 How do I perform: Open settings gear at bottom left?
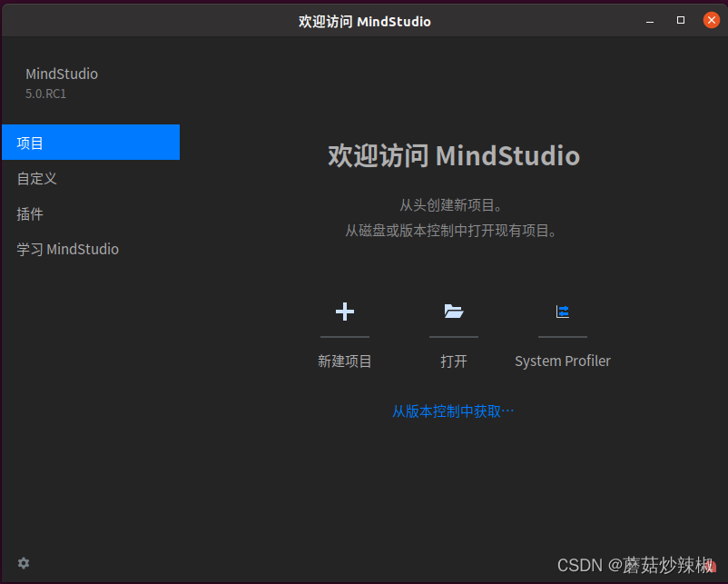tap(24, 563)
